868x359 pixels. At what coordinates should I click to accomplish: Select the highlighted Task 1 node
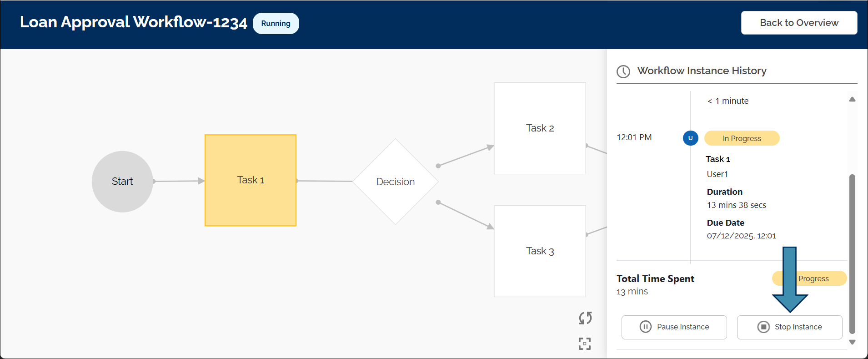click(x=250, y=180)
